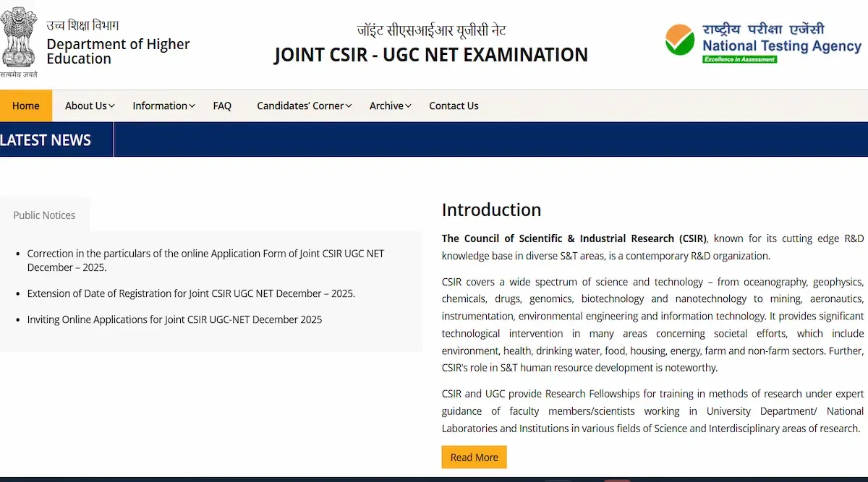Click the national emblem of India logo
The height and width of the screenshot is (482, 868).
tap(19, 38)
